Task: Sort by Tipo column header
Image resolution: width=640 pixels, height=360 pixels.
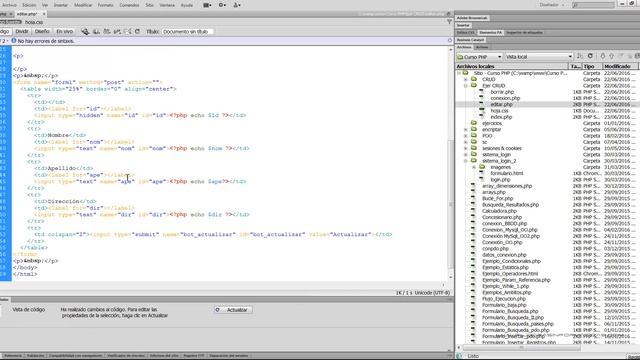Action: 591,66
